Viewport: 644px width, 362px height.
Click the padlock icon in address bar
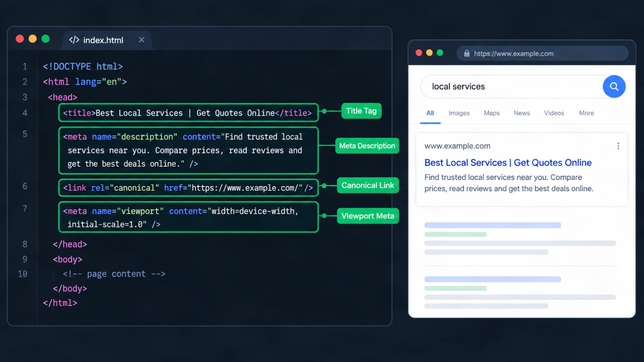(467, 53)
